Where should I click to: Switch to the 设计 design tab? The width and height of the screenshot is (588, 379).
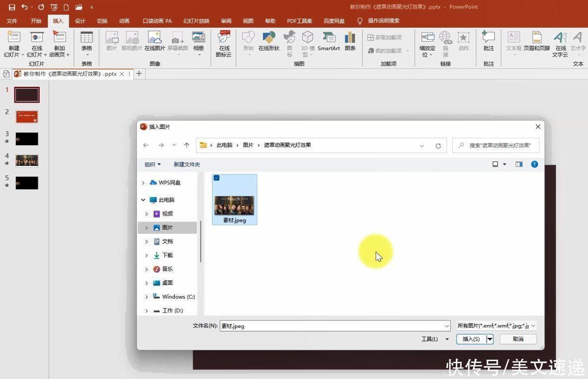pyautogui.click(x=80, y=21)
